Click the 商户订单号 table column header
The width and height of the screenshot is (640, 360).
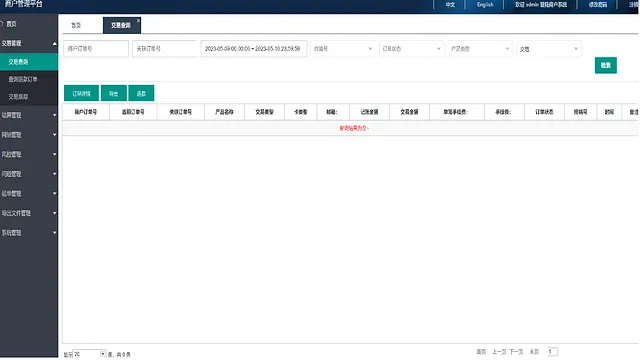coord(86,112)
